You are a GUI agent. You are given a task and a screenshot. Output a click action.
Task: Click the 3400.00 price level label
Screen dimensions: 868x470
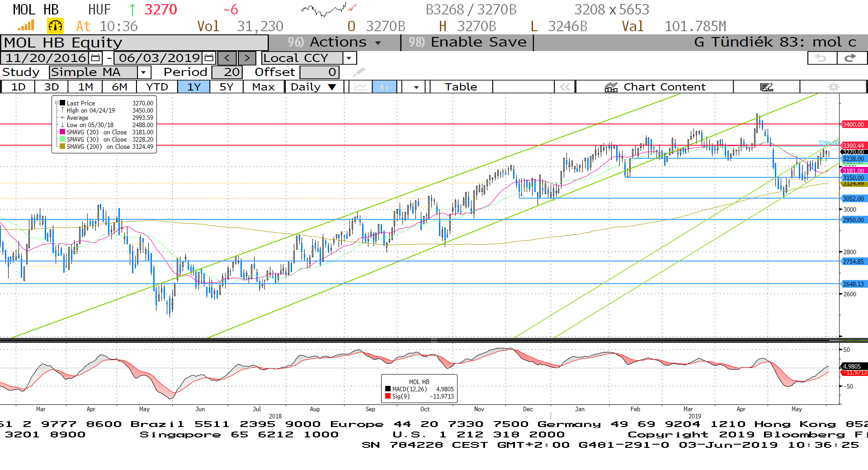click(854, 124)
